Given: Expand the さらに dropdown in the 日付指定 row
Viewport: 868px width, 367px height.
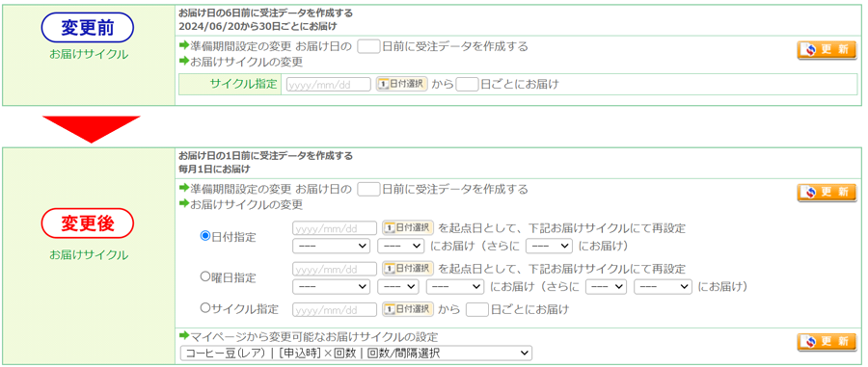Looking at the screenshot, I should [549, 246].
